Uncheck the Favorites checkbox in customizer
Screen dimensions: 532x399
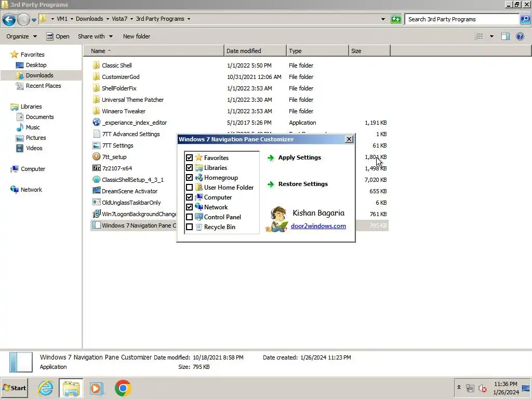(x=189, y=158)
